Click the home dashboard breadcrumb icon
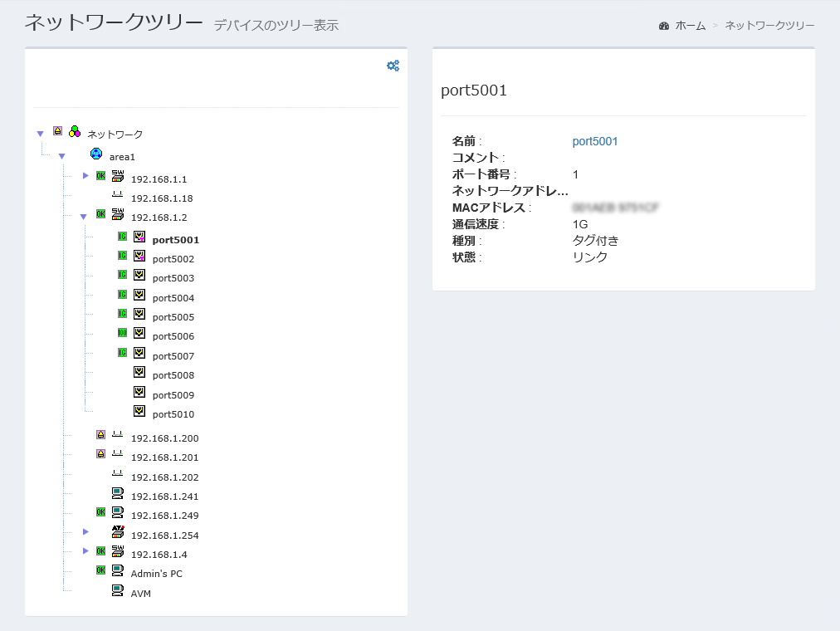The image size is (840, 631). pyautogui.click(x=664, y=26)
